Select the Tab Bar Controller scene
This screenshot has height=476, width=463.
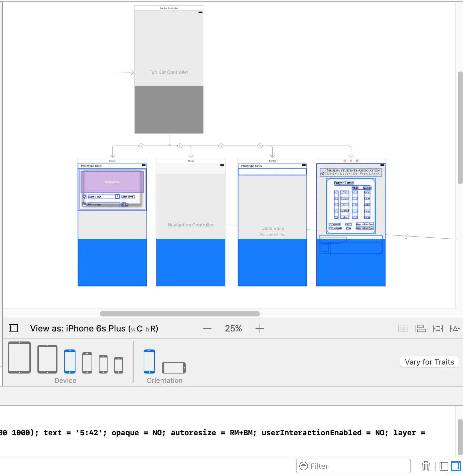169,70
